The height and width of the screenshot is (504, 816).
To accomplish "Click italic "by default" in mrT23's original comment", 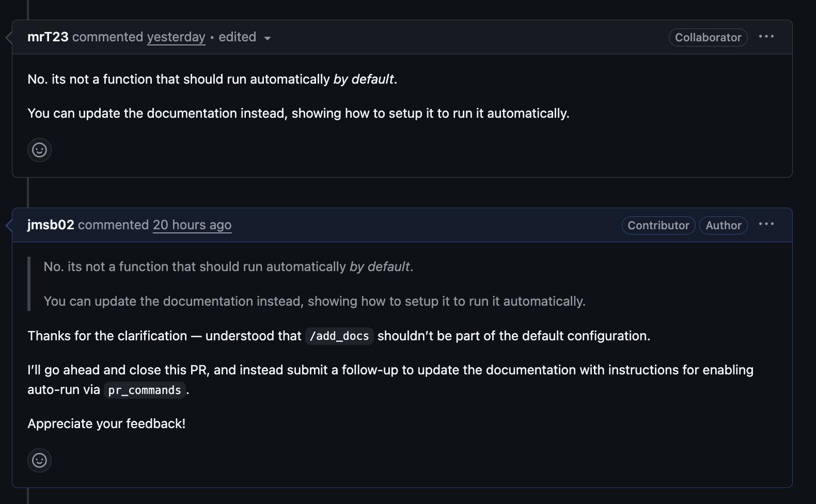I will click(364, 79).
